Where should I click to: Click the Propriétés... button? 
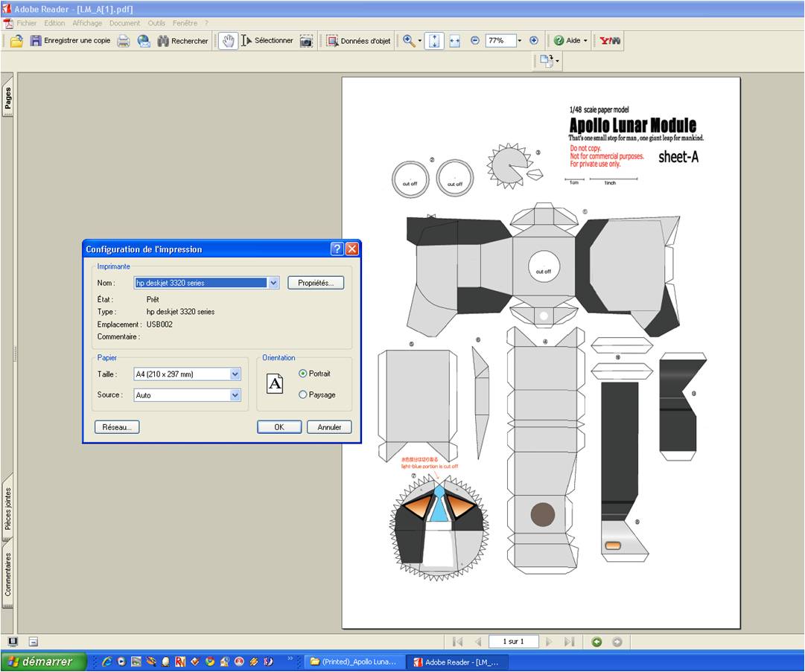pyautogui.click(x=316, y=283)
